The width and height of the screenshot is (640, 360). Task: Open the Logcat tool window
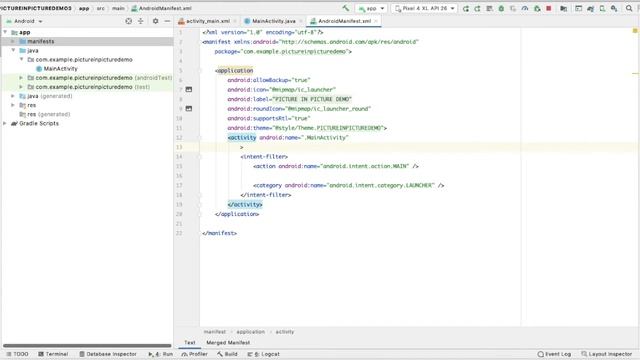[263, 354]
